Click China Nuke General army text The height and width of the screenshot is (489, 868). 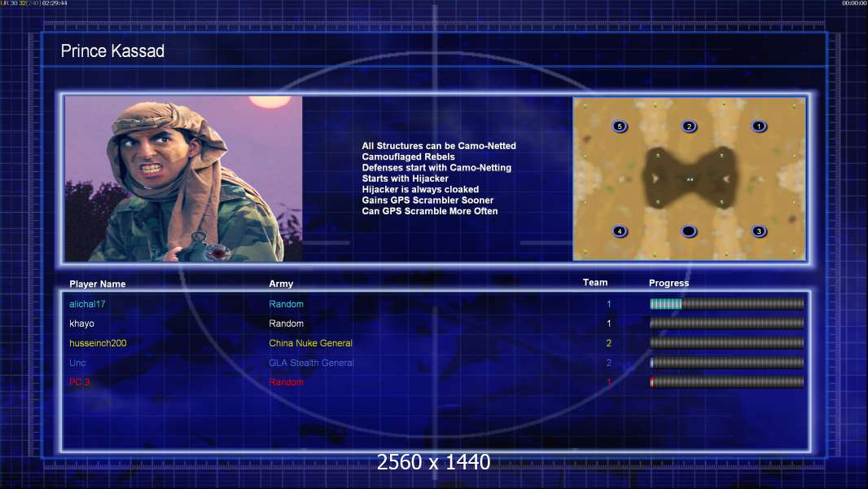[310, 343]
